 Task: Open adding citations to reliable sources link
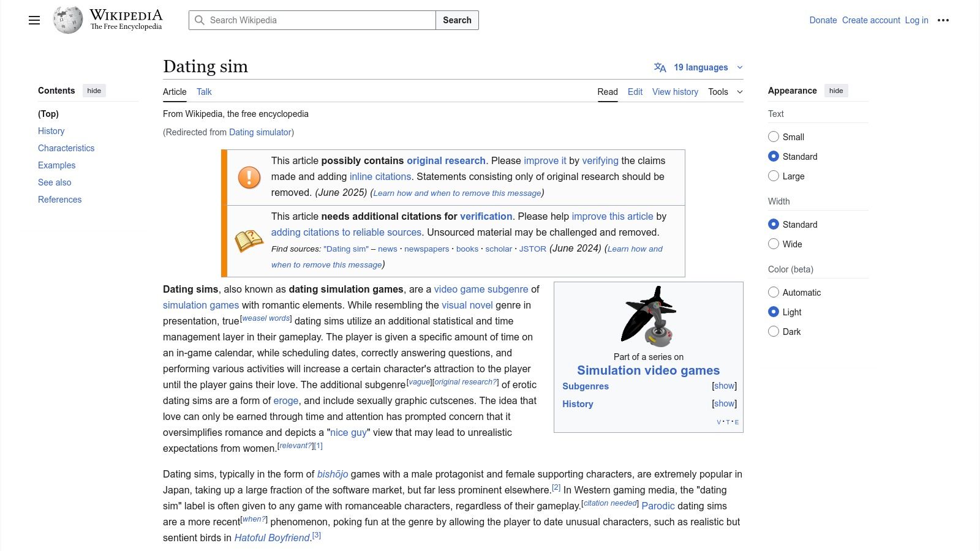coord(346,232)
